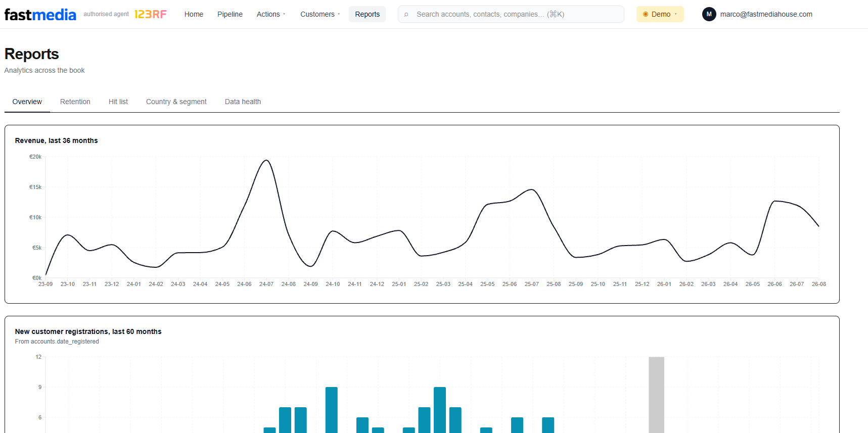The width and height of the screenshot is (868, 433).
Task: Click the €5k axis label
Action: coord(37,248)
